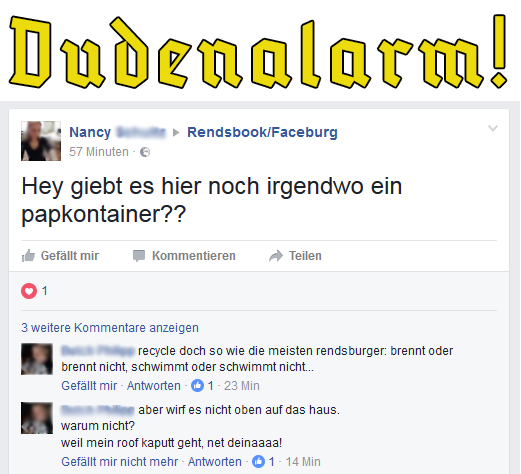This screenshot has height=474, width=521.
Task: Click the blue like icon beside 23 Min
Action: click(x=197, y=386)
